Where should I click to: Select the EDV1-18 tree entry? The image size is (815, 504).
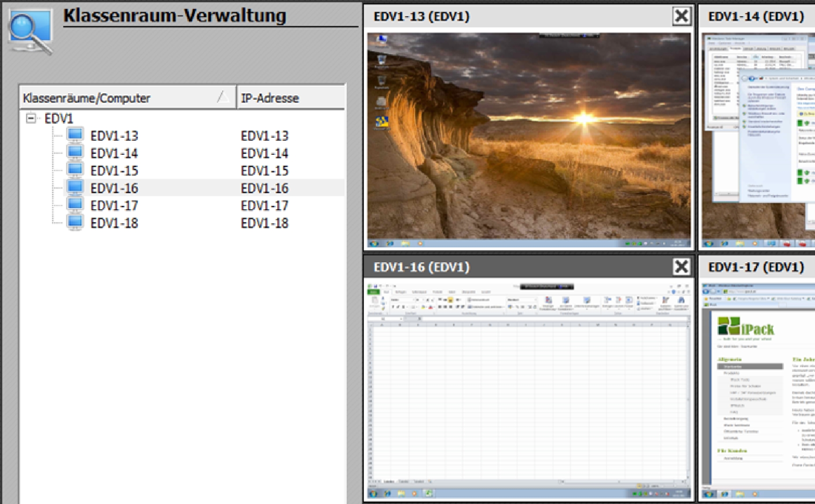click(114, 223)
